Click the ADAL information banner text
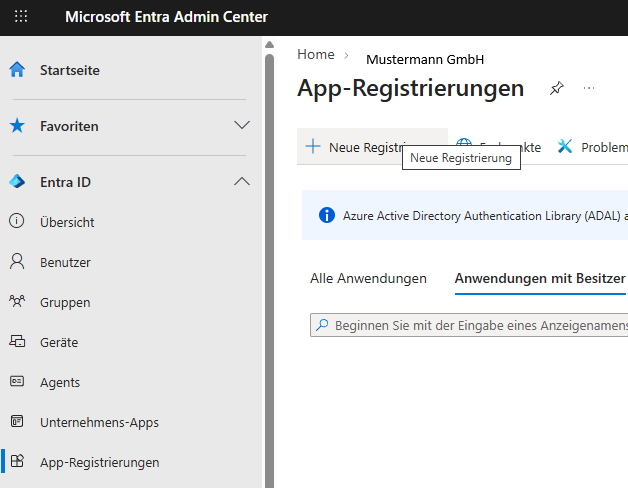Screen dimensions: 628x488 [485, 216]
